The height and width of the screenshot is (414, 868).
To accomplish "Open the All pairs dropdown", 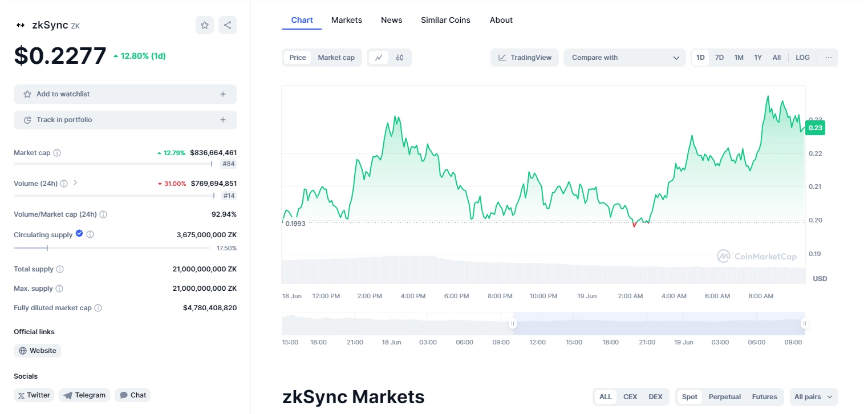I will coord(814,397).
